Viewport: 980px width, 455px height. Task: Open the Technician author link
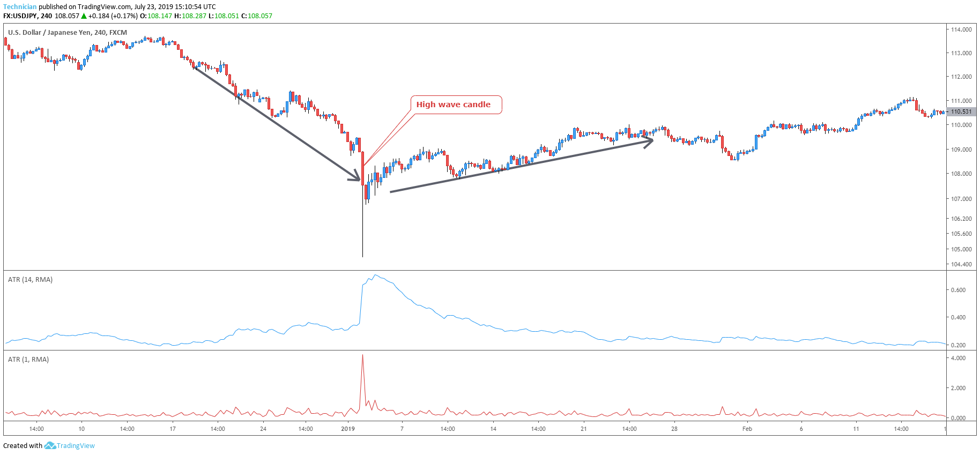pyautogui.click(x=20, y=7)
